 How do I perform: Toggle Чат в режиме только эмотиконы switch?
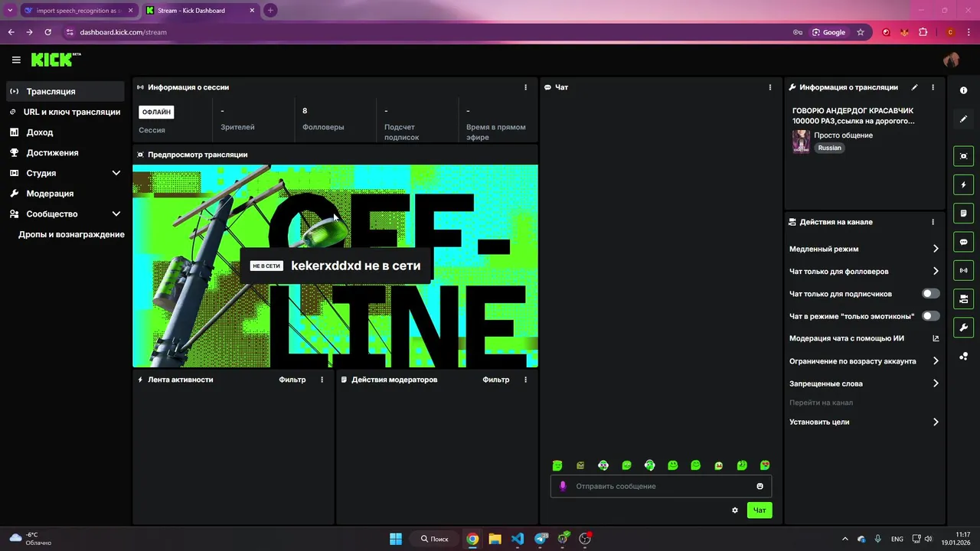pos(930,315)
